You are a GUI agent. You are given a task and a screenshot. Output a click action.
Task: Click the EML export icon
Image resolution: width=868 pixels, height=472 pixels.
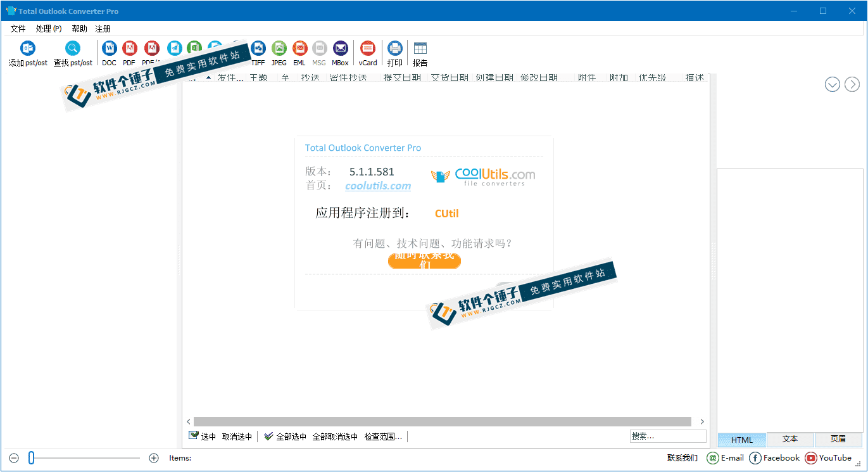point(299,48)
